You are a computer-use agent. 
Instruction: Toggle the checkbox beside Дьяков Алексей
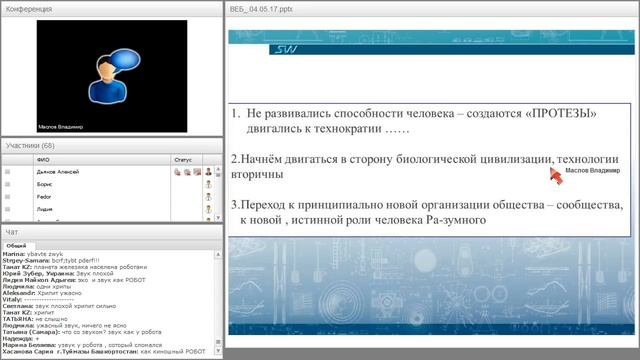[7, 172]
